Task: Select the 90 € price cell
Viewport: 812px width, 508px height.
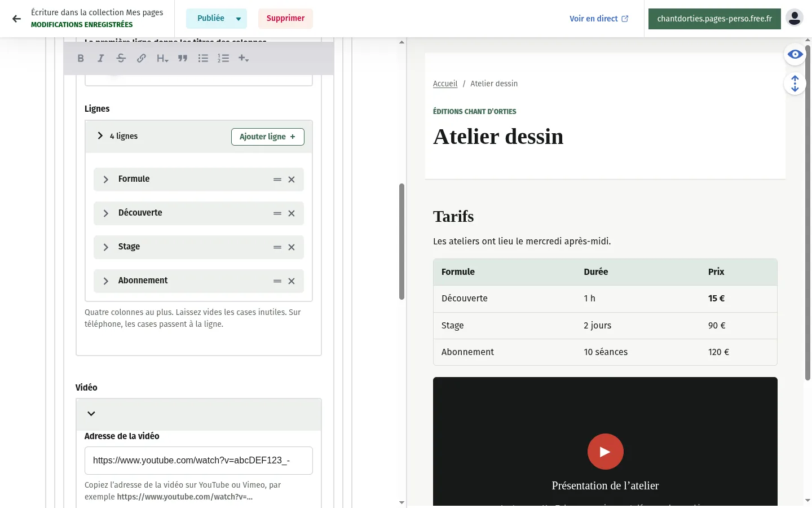Action: point(717,326)
